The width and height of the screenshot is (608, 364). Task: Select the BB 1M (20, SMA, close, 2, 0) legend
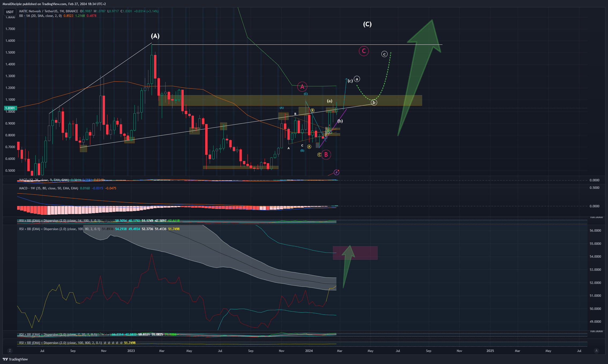click(40, 16)
